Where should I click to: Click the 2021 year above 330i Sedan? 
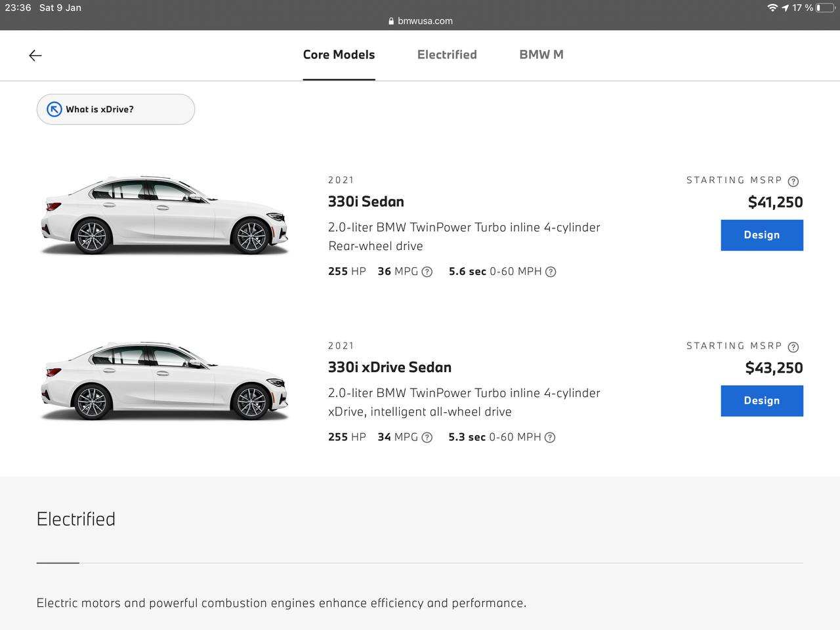click(341, 180)
